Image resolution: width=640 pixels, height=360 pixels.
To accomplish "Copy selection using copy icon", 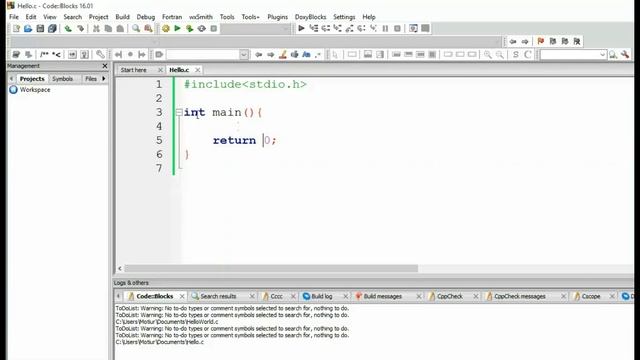I will coord(108,29).
